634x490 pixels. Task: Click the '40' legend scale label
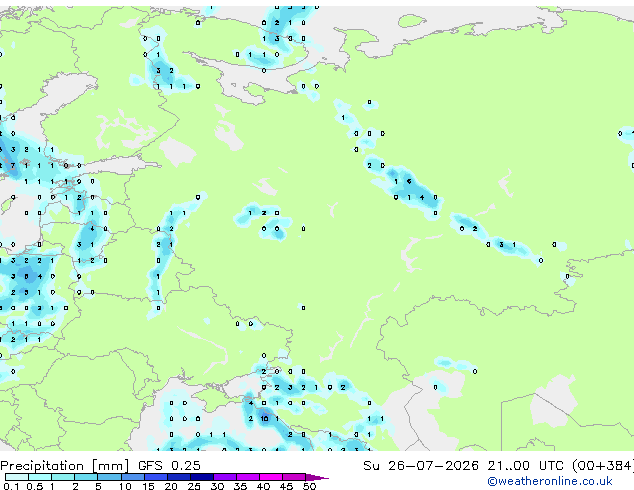(263, 486)
